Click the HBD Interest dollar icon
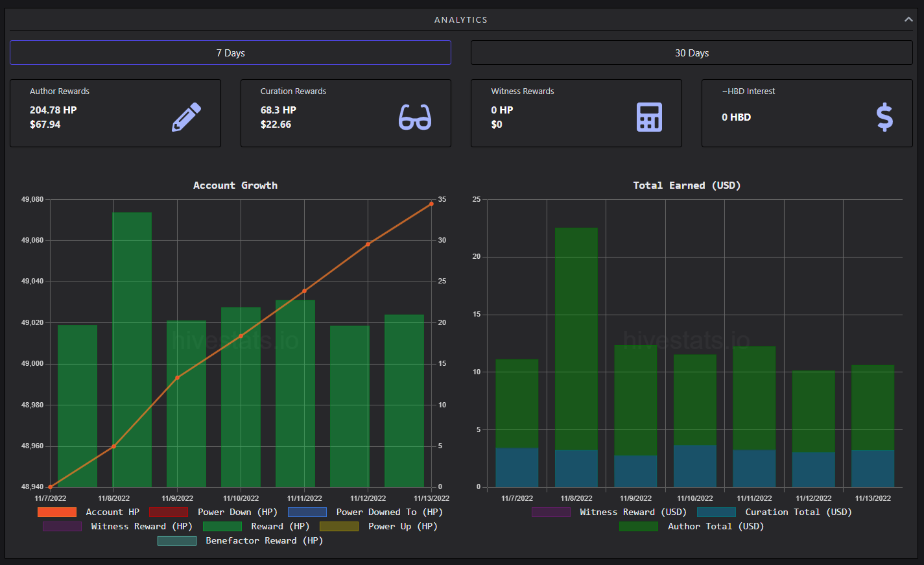The width and height of the screenshot is (924, 565). click(884, 117)
